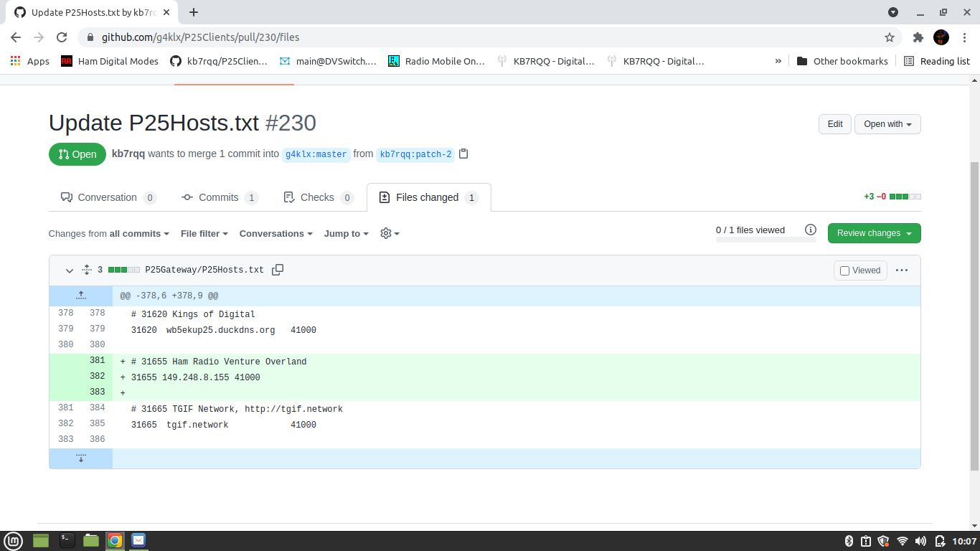
Task: Collapse the P25Hosts.txt file diff
Action: click(70, 270)
